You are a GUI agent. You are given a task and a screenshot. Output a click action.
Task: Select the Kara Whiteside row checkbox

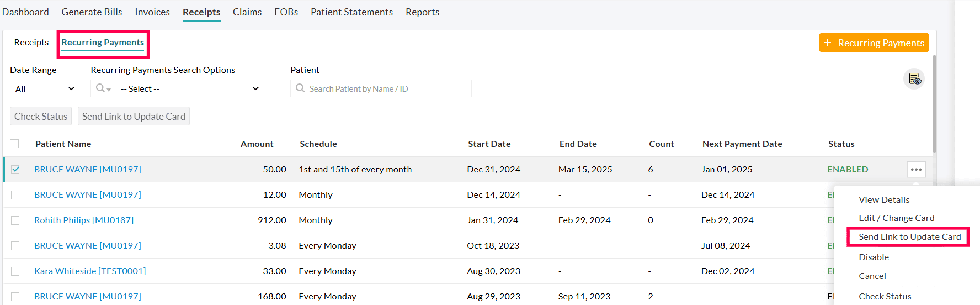pyautogui.click(x=15, y=271)
